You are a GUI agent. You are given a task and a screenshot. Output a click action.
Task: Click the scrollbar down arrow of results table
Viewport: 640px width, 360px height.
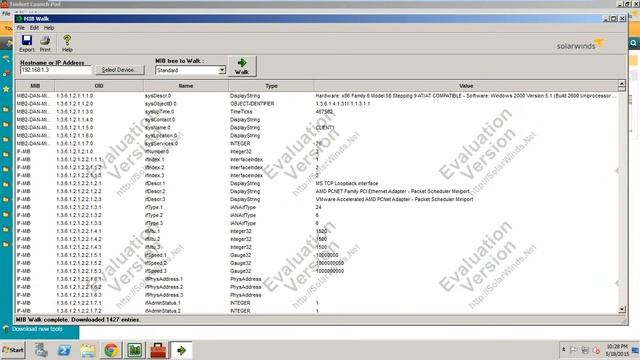pos(622,309)
